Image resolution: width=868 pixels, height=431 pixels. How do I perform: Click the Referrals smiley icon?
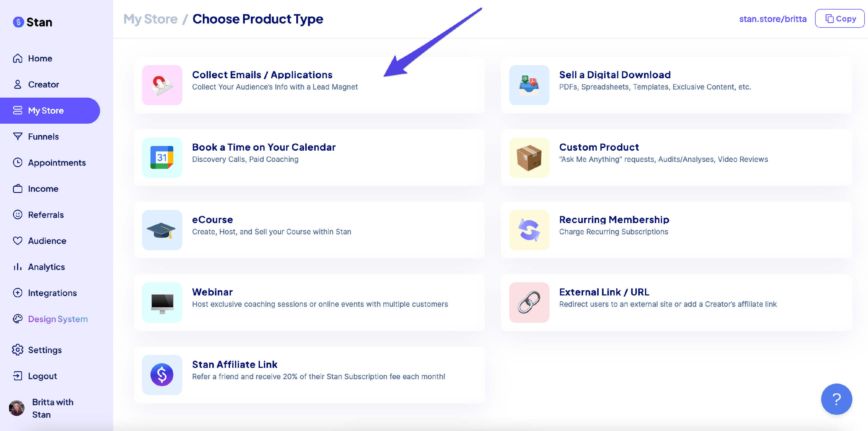click(x=18, y=215)
